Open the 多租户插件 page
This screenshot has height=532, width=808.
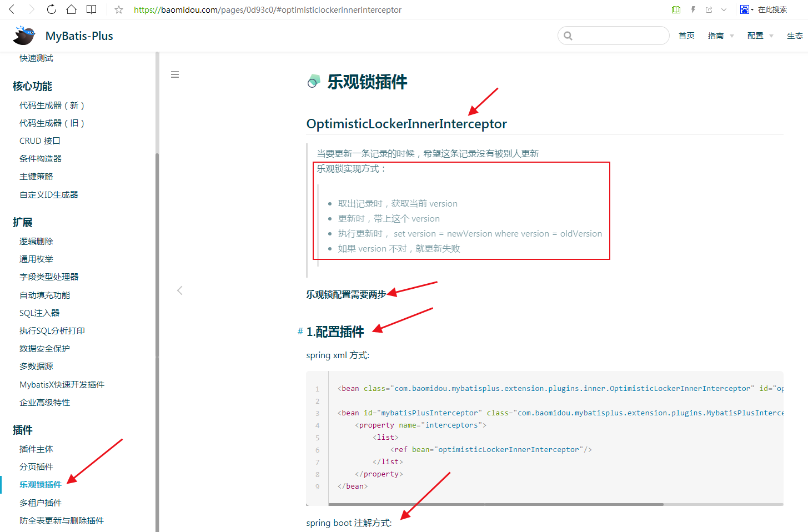[x=41, y=503]
